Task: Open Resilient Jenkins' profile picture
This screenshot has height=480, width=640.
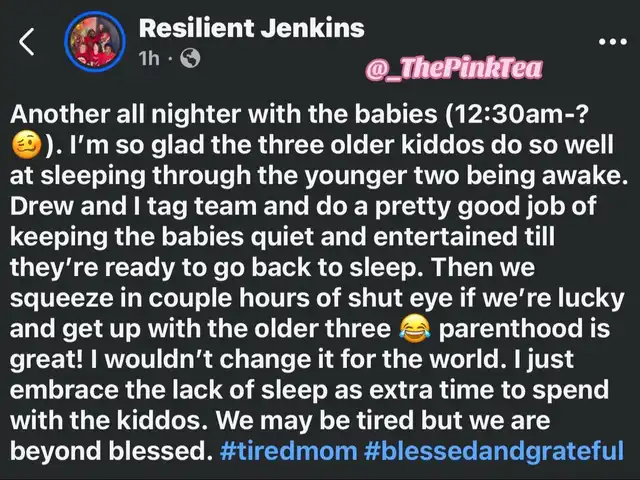Action: pyautogui.click(x=95, y=42)
